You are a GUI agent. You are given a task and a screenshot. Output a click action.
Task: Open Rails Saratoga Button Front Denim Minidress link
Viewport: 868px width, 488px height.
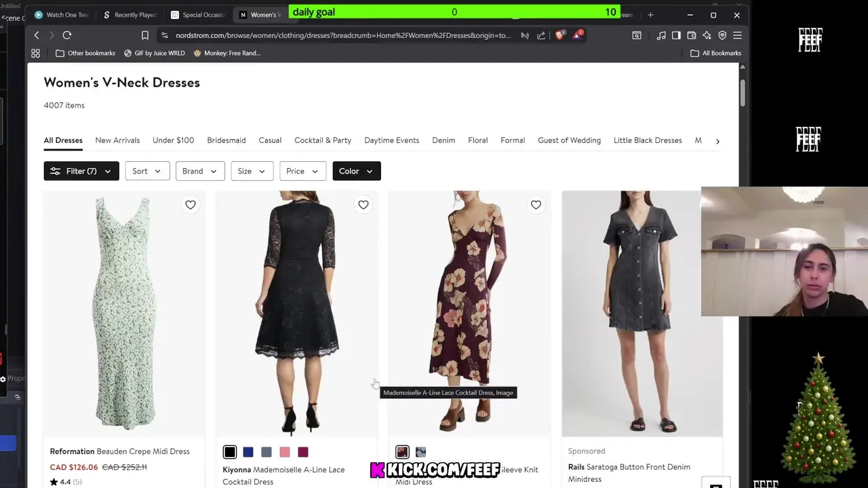click(x=629, y=472)
